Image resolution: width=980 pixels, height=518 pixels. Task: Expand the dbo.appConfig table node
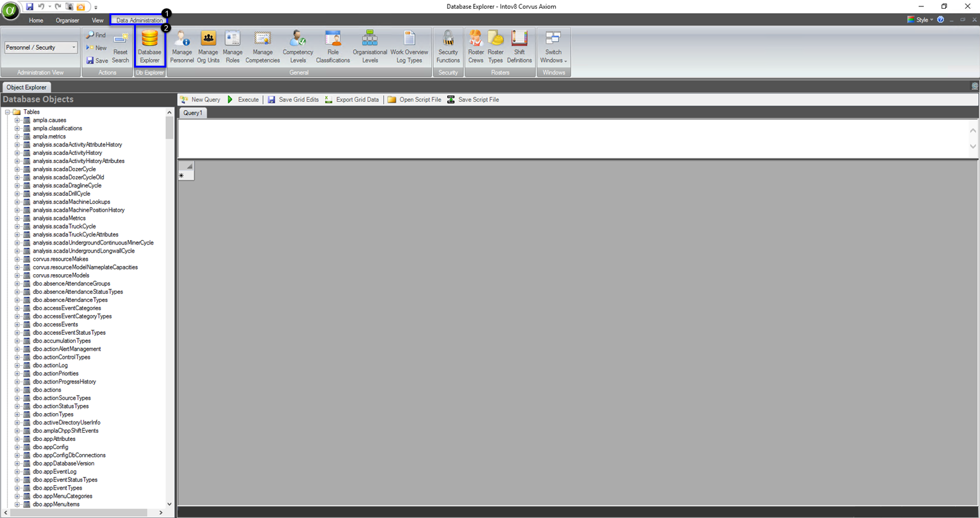click(x=17, y=447)
